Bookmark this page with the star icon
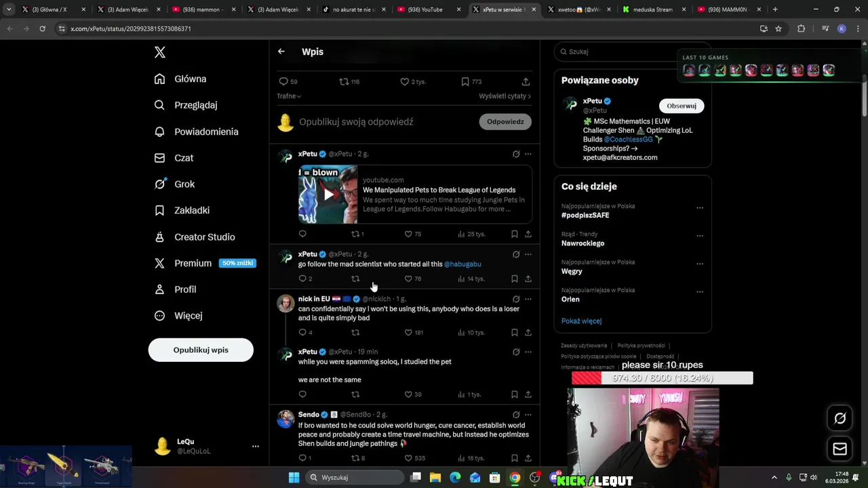The image size is (868, 488). click(x=778, y=28)
